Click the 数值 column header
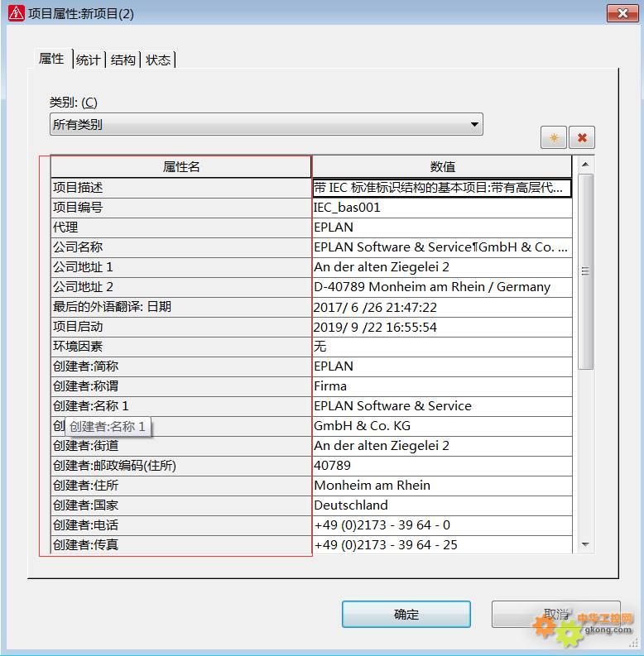 [x=442, y=167]
